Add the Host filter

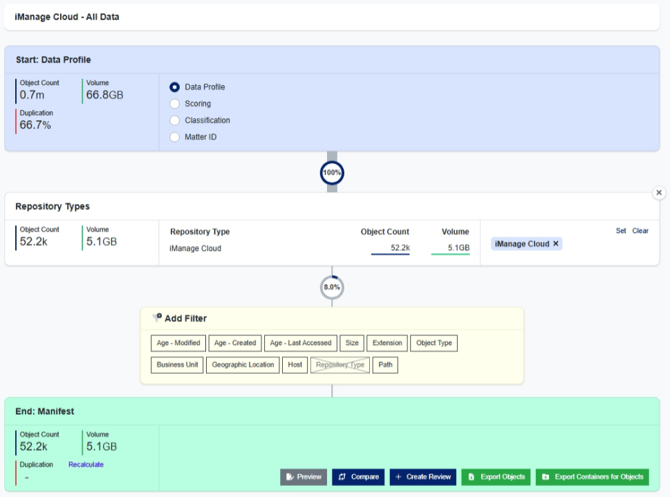295,365
